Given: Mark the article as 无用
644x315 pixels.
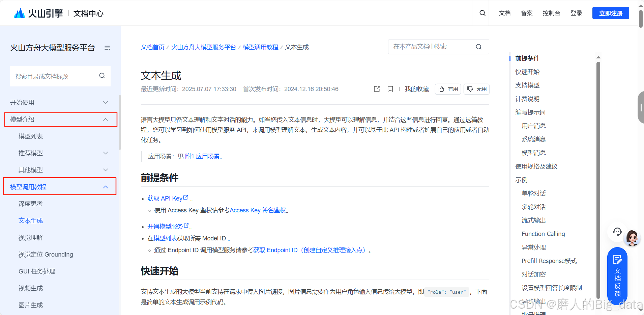Looking at the screenshot, I should point(476,89).
